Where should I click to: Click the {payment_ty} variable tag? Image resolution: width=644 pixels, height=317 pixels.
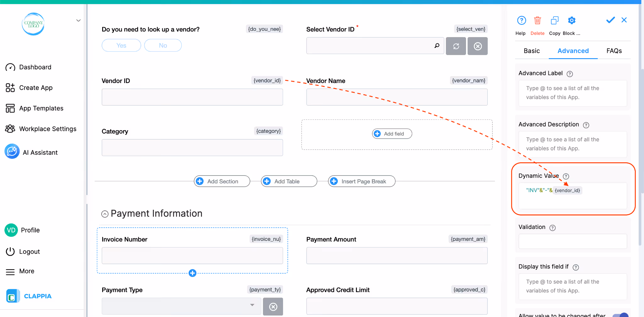tap(265, 290)
